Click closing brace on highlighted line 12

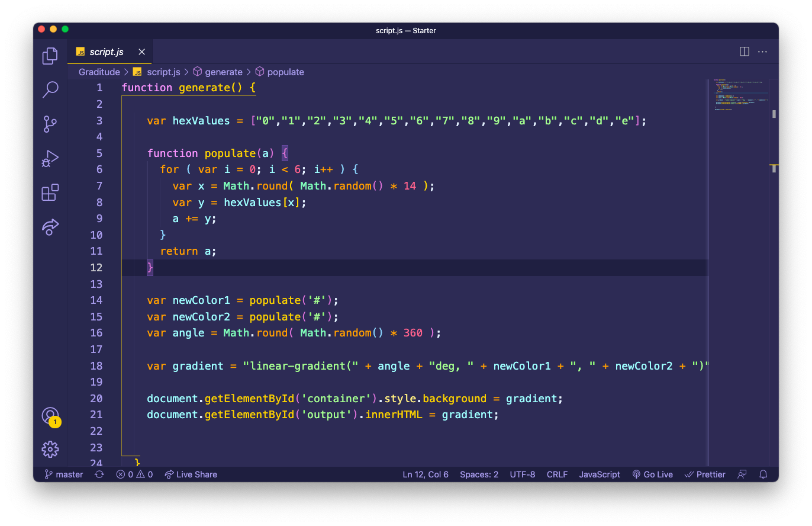click(150, 268)
